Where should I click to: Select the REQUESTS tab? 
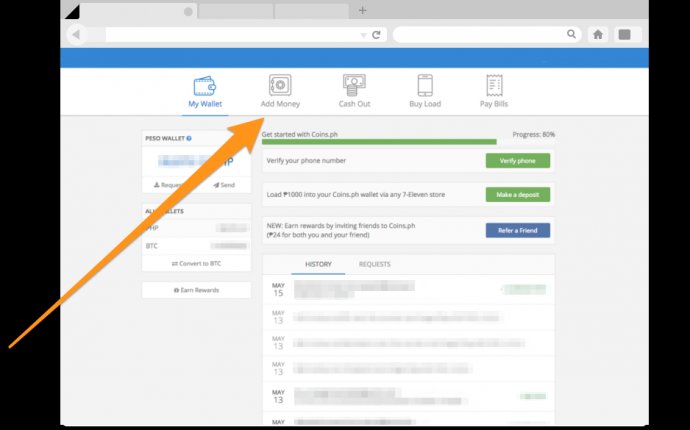374,264
